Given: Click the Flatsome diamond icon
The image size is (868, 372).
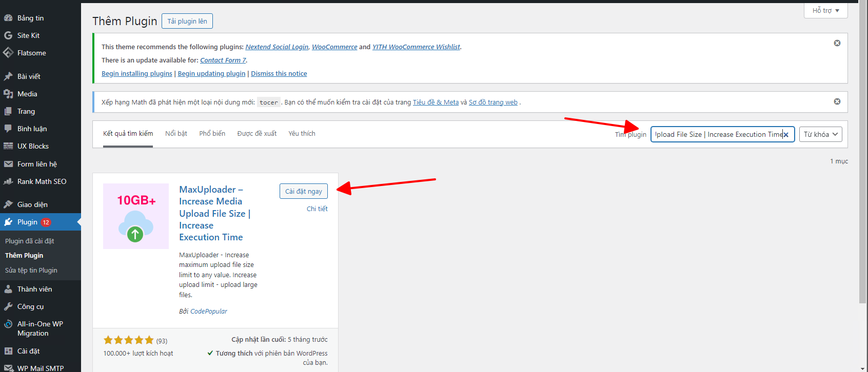Looking at the screenshot, I should tap(8, 53).
